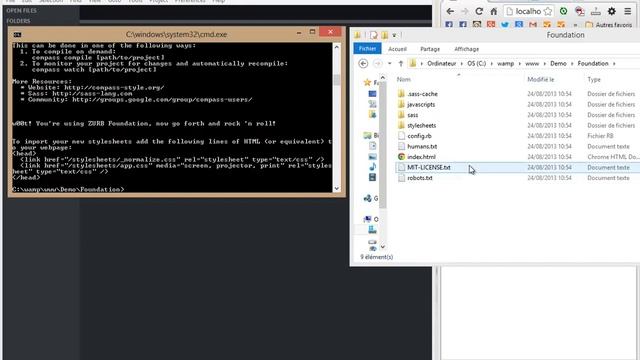The height and width of the screenshot is (360, 640).
Task: Click New Folder icon in Explorer's quick access toolbar
Action: [384, 36]
